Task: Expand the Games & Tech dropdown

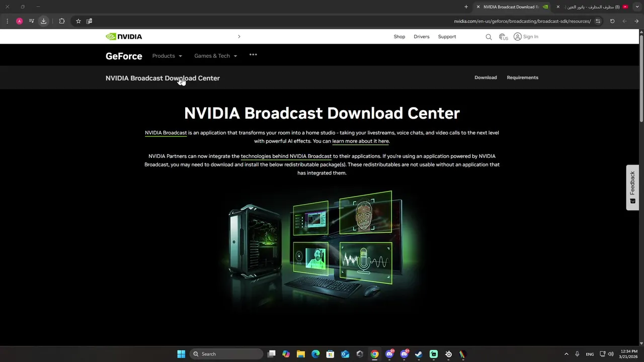Action: click(x=216, y=56)
